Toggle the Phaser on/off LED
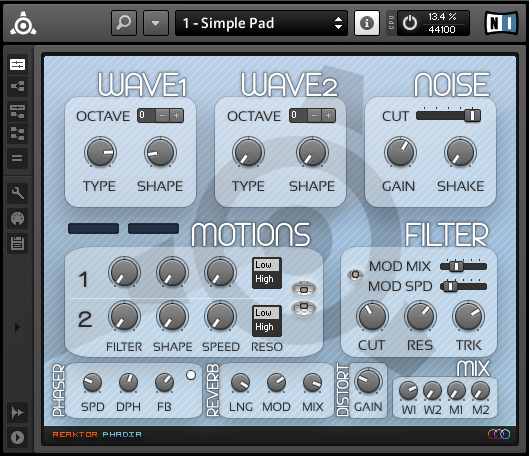The image size is (529, 456). tap(191, 375)
